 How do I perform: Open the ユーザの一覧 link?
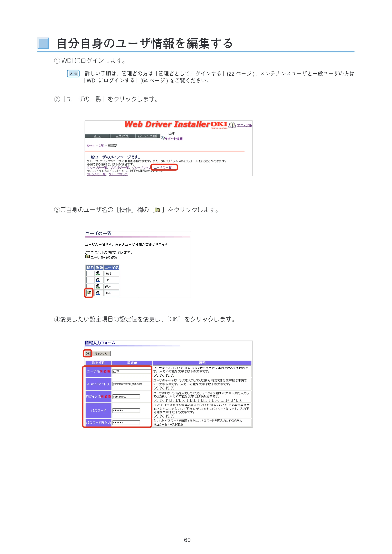point(163,167)
